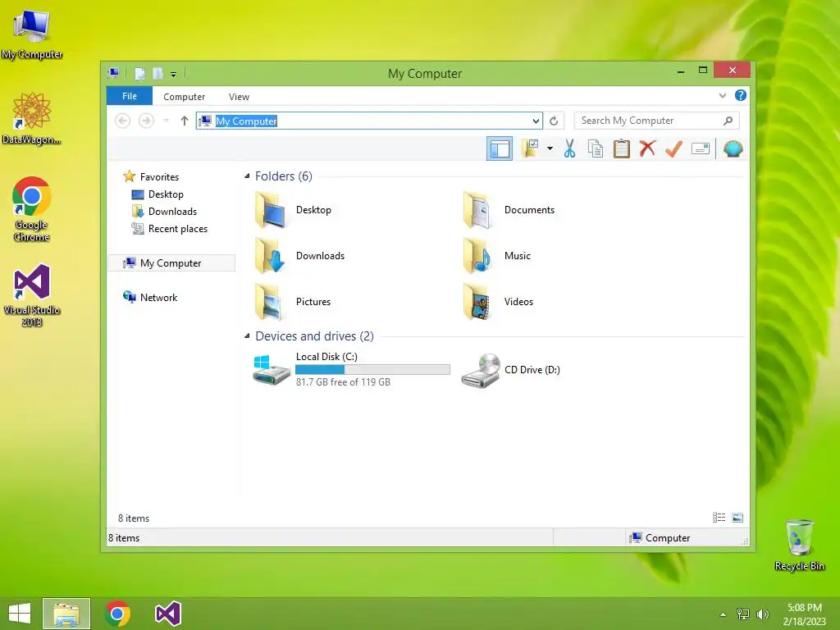Click the volume speaker tray icon
Viewport: 840px width, 630px height.
click(x=762, y=614)
